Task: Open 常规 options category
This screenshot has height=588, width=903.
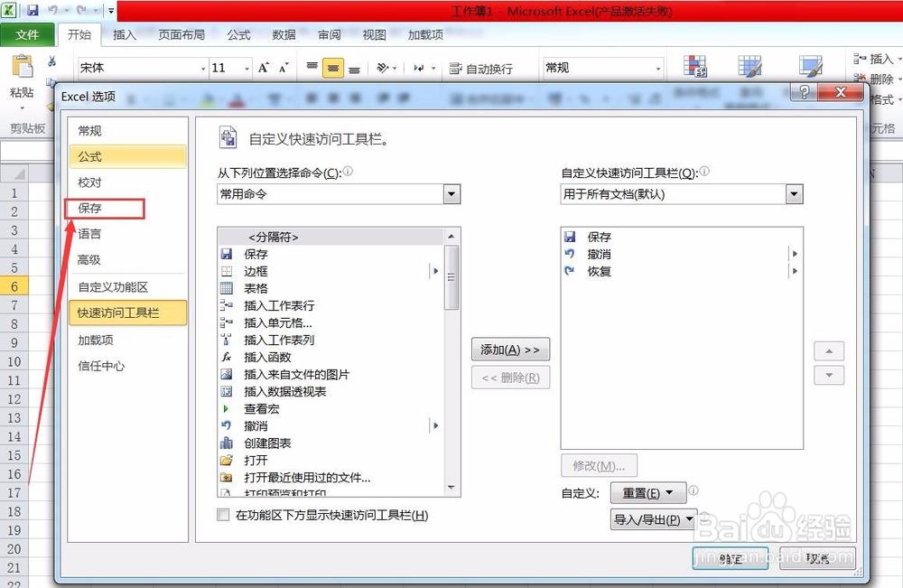Action: click(127, 131)
